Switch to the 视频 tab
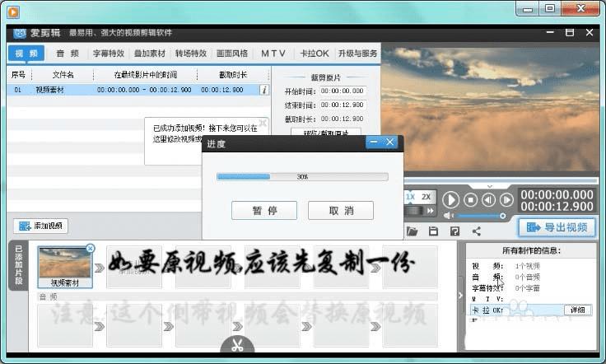The height and width of the screenshot is (364, 606). 26,54
